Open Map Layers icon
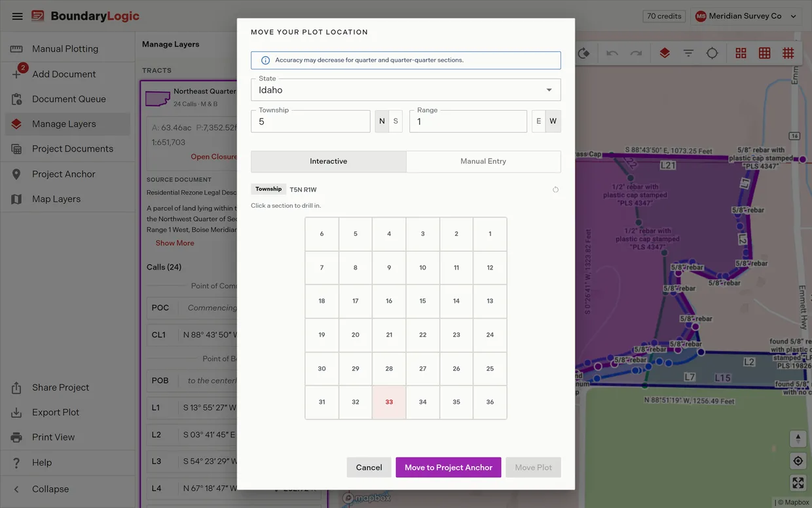This screenshot has width=812, height=508. [16, 199]
